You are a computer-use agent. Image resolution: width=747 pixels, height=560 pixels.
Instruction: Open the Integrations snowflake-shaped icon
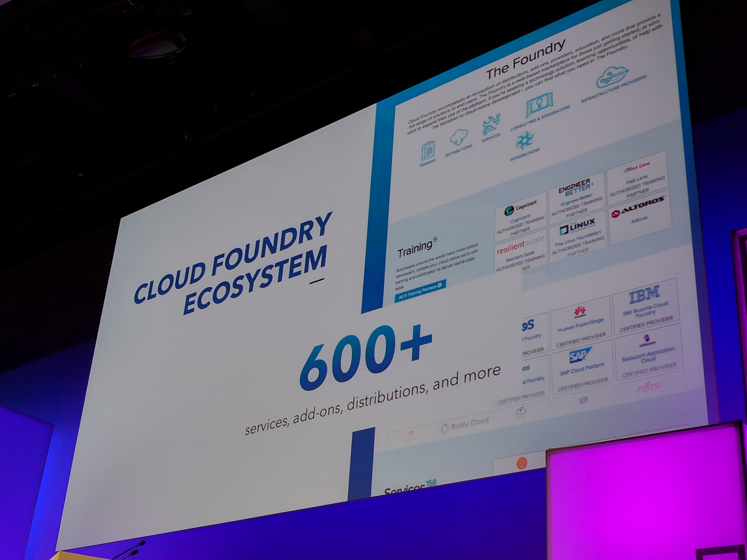pyautogui.click(x=524, y=141)
